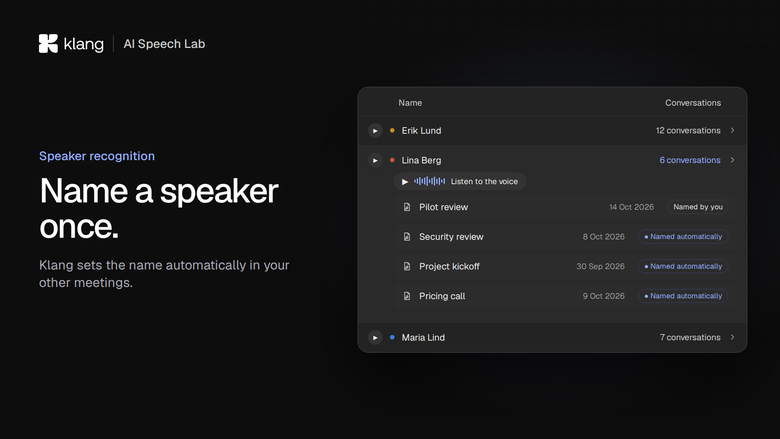Select the Erik Lund name
The width and height of the screenshot is (780, 439).
(x=421, y=130)
